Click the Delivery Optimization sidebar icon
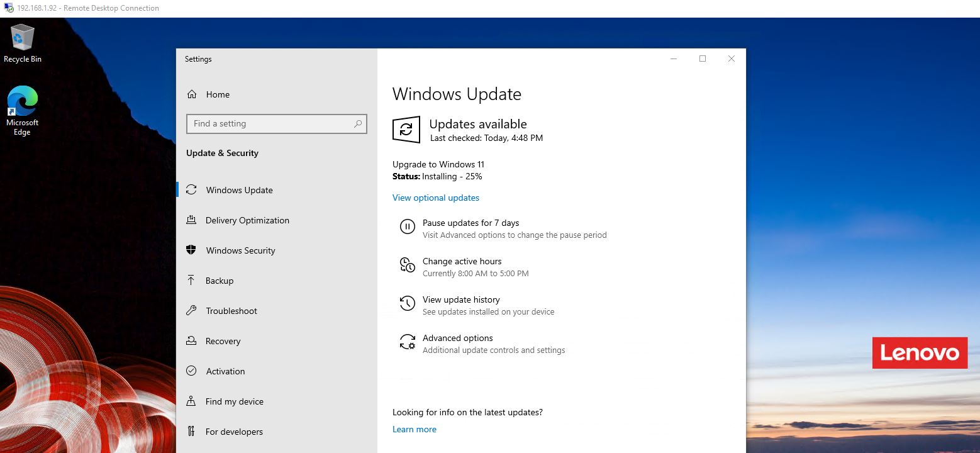 pos(191,220)
